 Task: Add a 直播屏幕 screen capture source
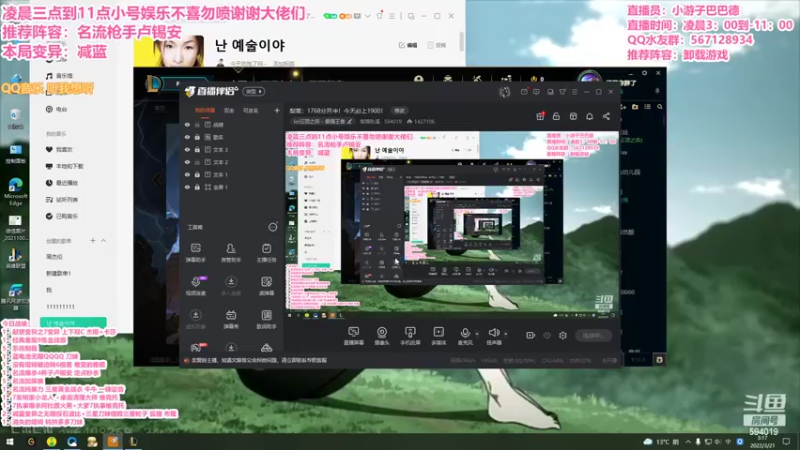point(354,336)
